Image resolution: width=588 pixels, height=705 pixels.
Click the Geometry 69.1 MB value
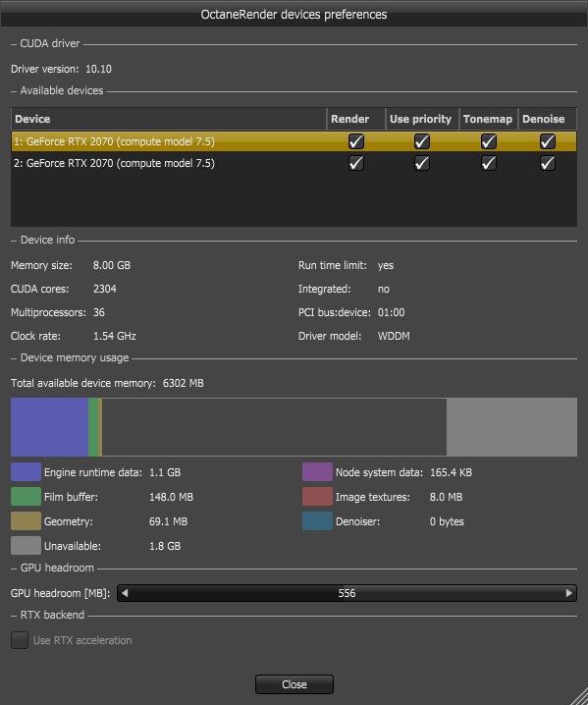pos(168,521)
